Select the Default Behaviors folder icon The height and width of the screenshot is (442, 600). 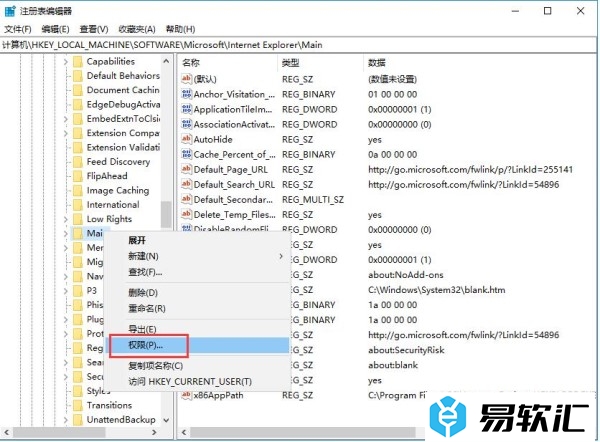tap(78, 76)
